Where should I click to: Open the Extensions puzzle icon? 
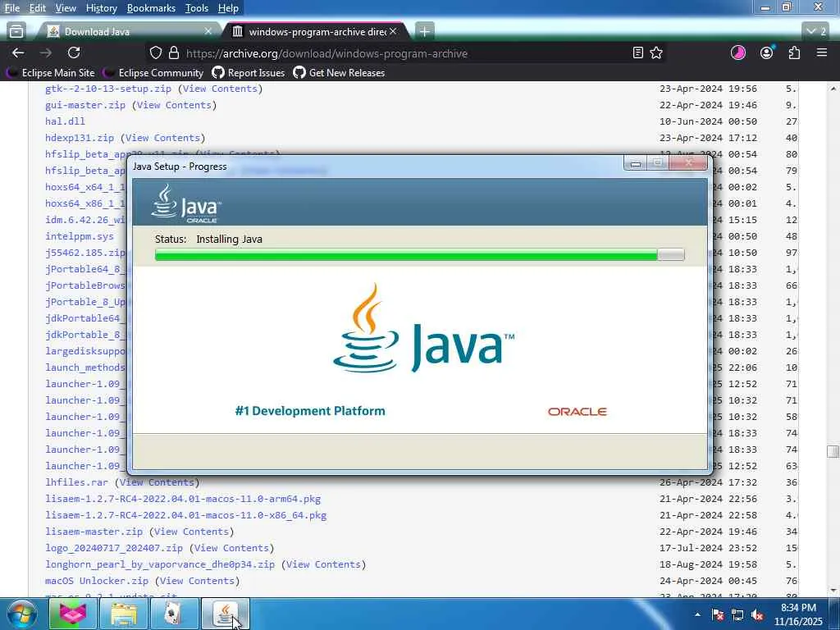click(x=794, y=52)
